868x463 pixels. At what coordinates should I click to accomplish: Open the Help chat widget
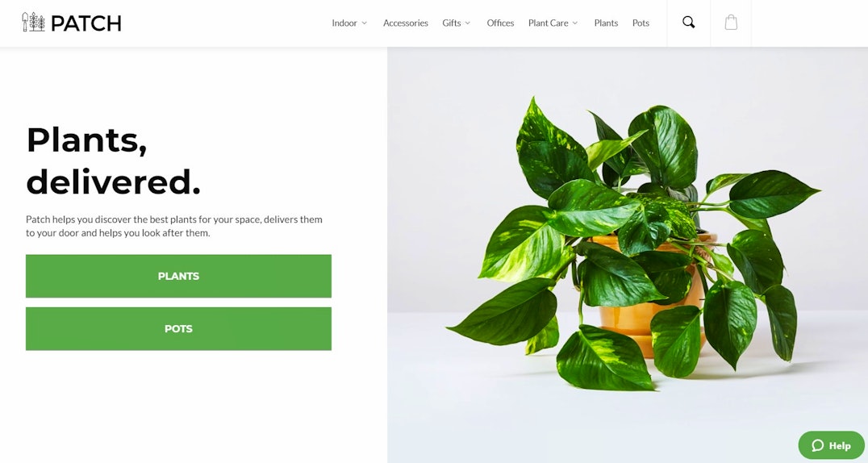pyautogui.click(x=831, y=445)
